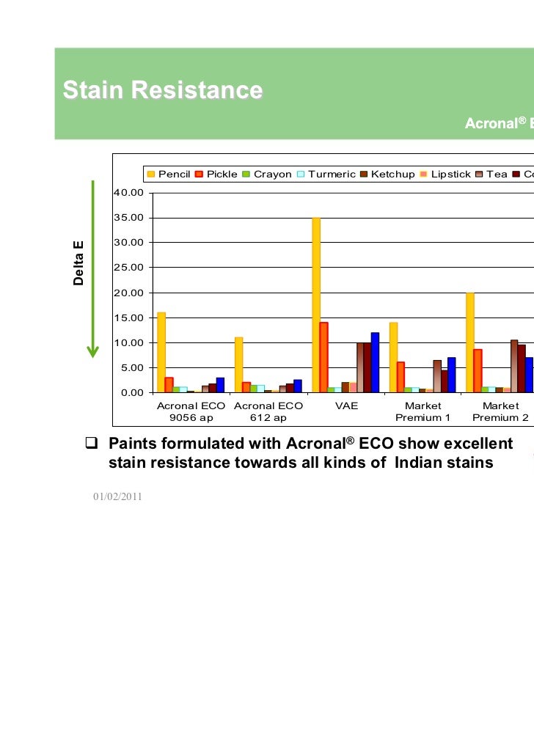534x756 pixels.
Task: Click the '0.00' y-axis value
Action: (132, 393)
